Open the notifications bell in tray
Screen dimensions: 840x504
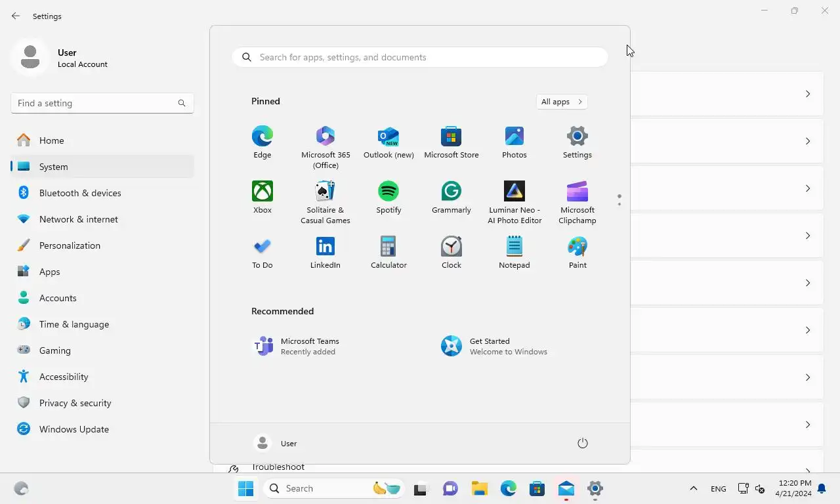pos(821,488)
